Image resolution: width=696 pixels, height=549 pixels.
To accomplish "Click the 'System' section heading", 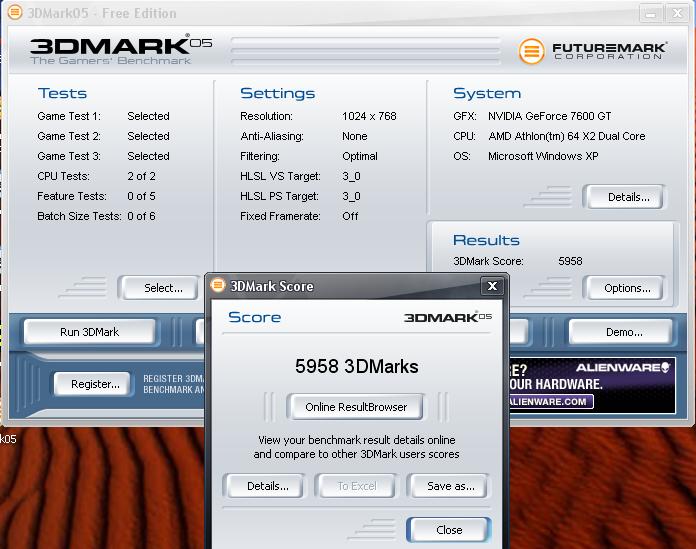I will (487, 94).
